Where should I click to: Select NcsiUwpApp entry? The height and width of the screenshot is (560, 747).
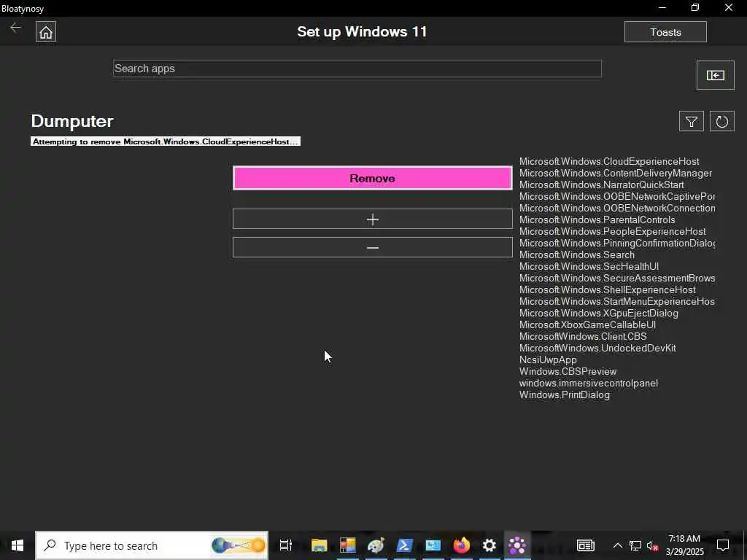548,360
